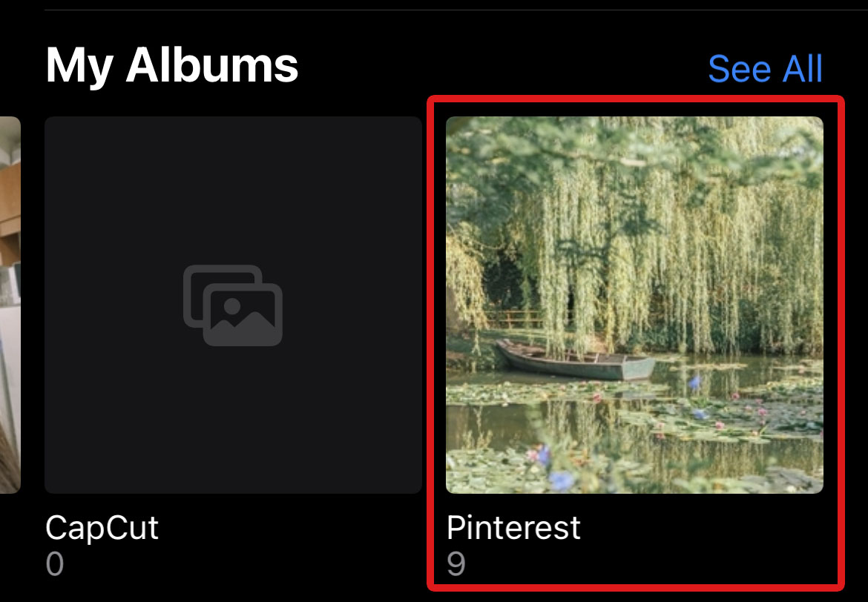Click the wooden fence behind the willow
Viewport: 868px width, 602px height.
(x=515, y=319)
